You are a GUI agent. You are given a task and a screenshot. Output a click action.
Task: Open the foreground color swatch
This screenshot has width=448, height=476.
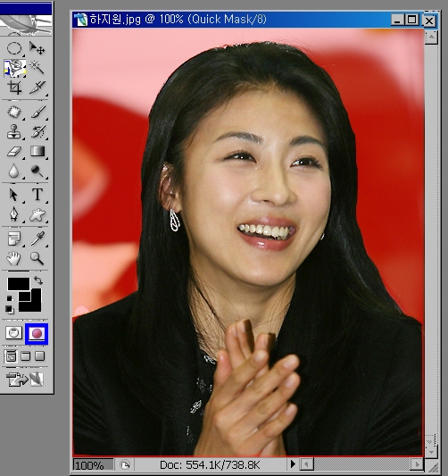(19, 284)
